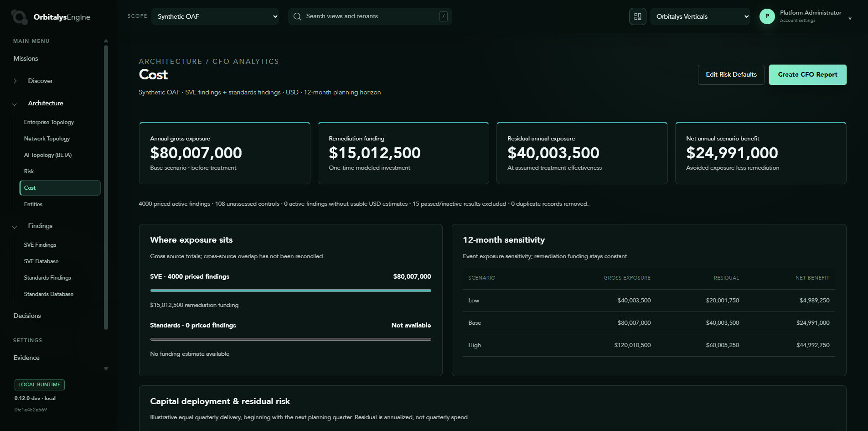
Task: Click the Low scenario row label
Action: (474, 301)
